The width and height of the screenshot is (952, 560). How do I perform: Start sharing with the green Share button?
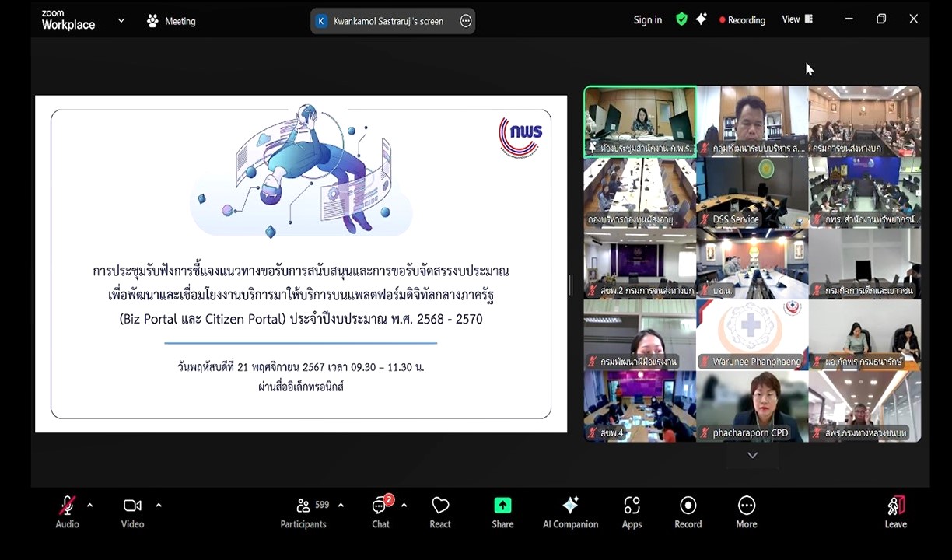click(502, 513)
